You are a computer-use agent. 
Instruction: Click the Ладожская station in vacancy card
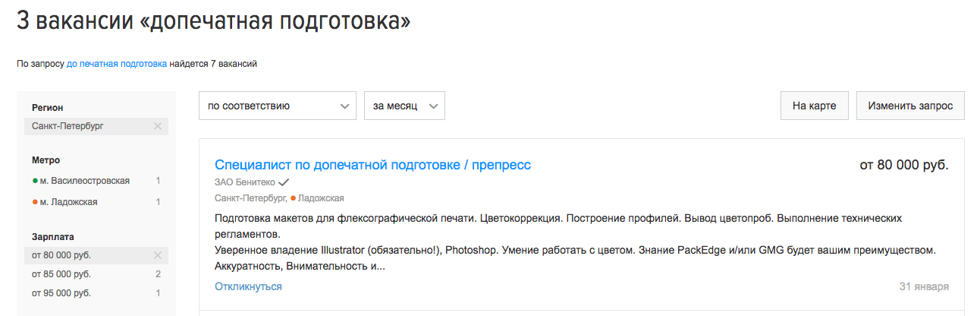(322, 198)
